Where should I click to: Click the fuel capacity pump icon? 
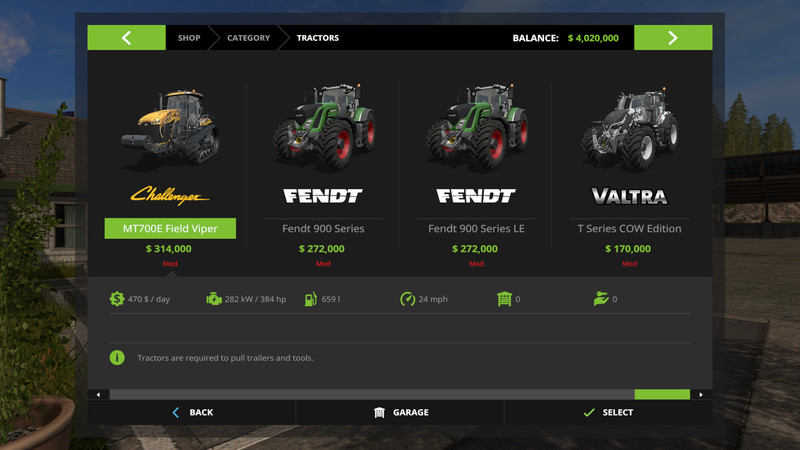coord(311,299)
